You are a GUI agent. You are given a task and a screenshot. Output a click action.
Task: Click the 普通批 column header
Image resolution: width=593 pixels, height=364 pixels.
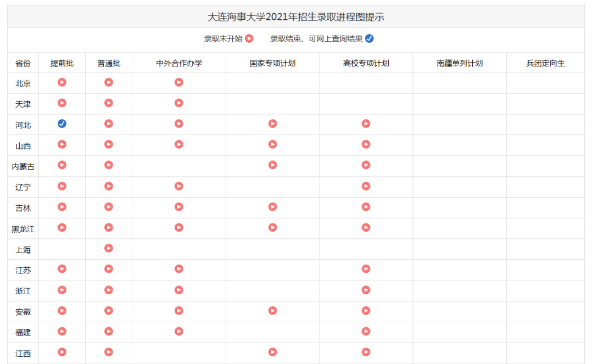coord(109,63)
